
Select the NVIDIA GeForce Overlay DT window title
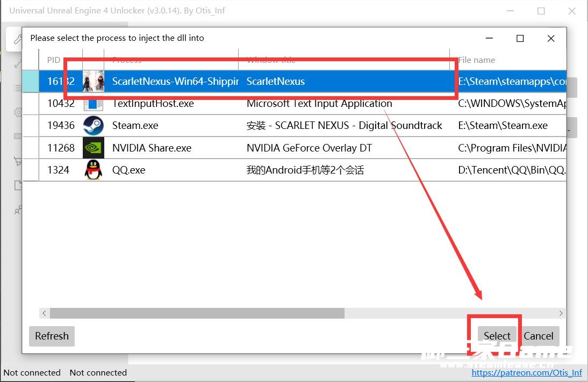click(x=309, y=148)
